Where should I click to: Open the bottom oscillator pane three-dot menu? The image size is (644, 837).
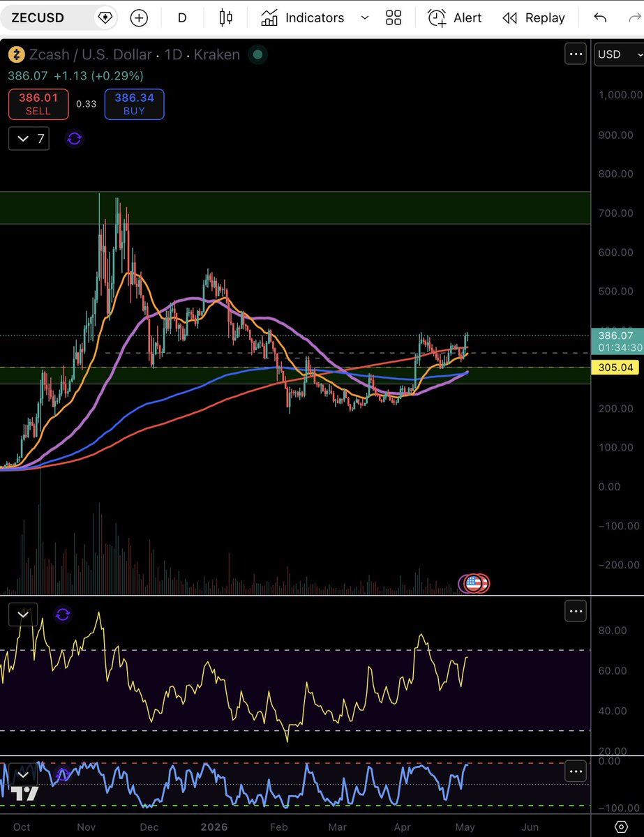pos(576,771)
